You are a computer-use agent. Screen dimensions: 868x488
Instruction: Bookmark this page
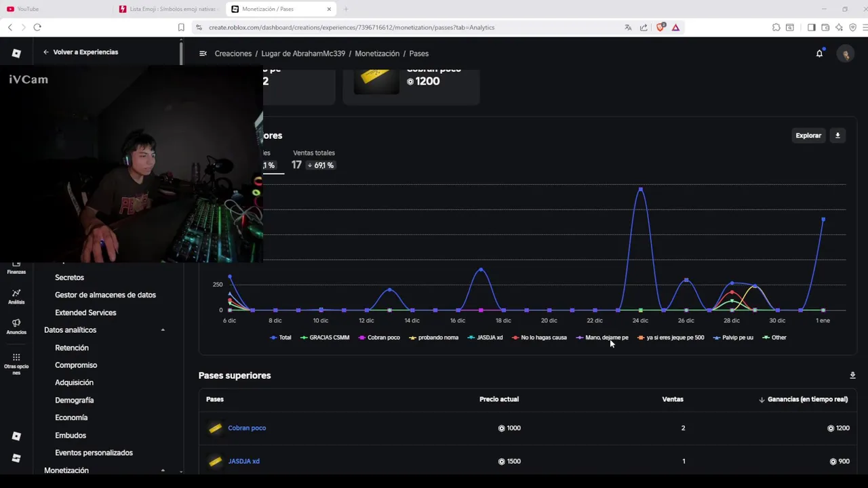click(x=181, y=27)
